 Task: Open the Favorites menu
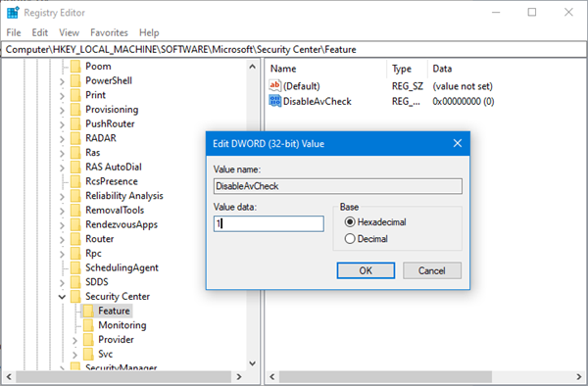point(109,32)
